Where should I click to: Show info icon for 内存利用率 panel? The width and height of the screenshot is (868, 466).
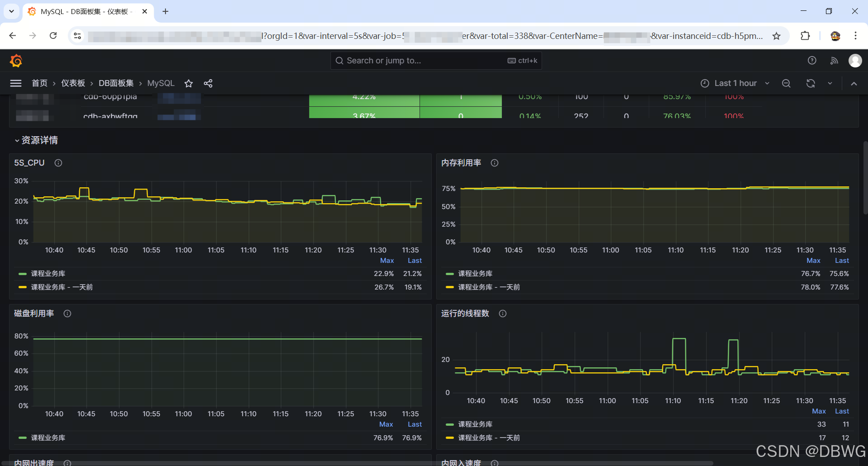(495, 163)
